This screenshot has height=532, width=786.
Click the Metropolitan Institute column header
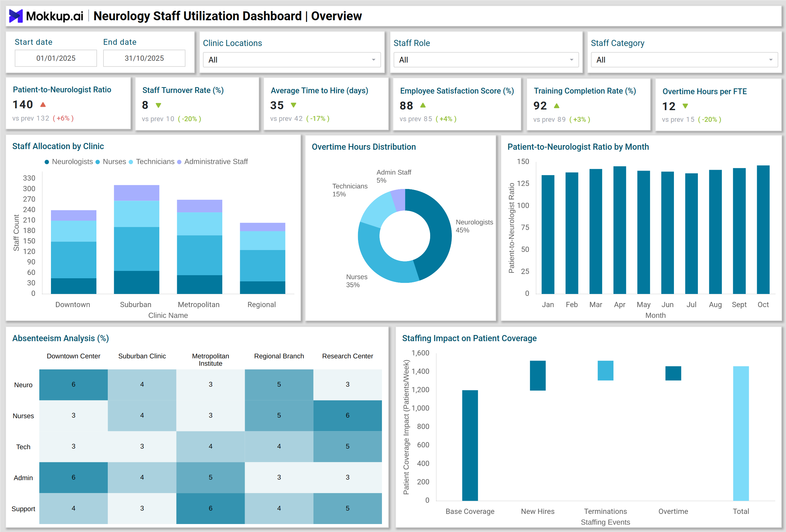[x=210, y=360]
